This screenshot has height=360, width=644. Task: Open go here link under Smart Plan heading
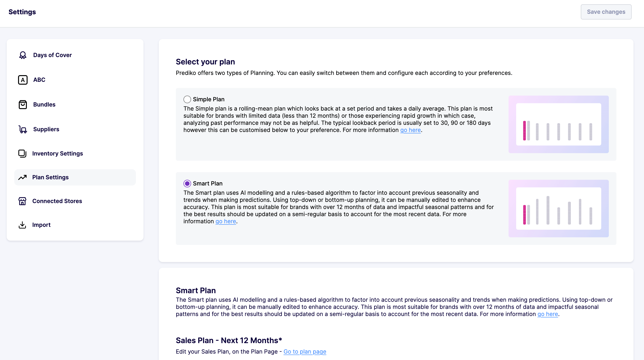(x=548, y=314)
